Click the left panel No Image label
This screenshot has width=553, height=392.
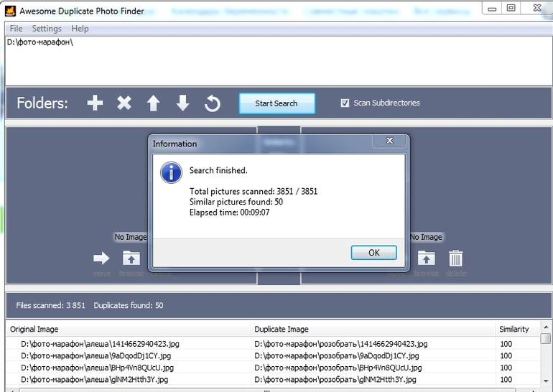[131, 237]
